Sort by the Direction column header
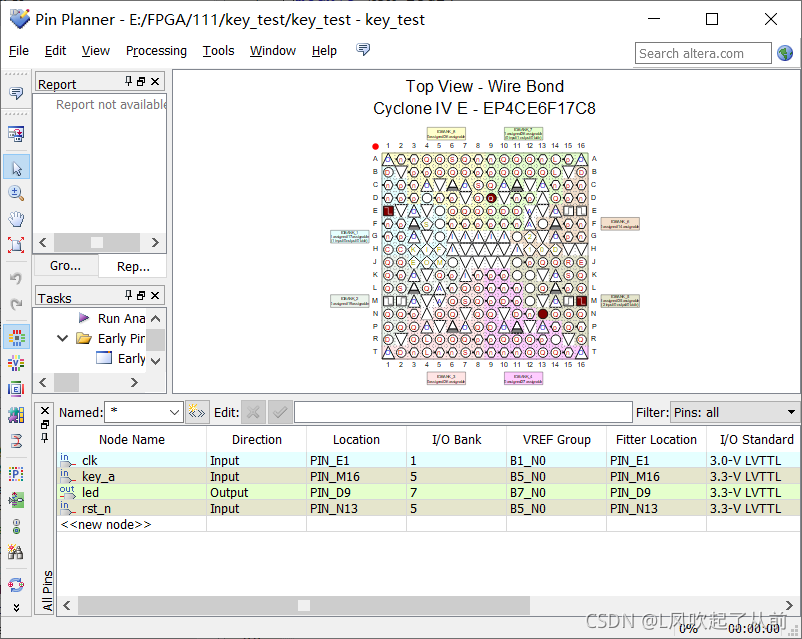This screenshot has width=802, height=639. [x=257, y=439]
